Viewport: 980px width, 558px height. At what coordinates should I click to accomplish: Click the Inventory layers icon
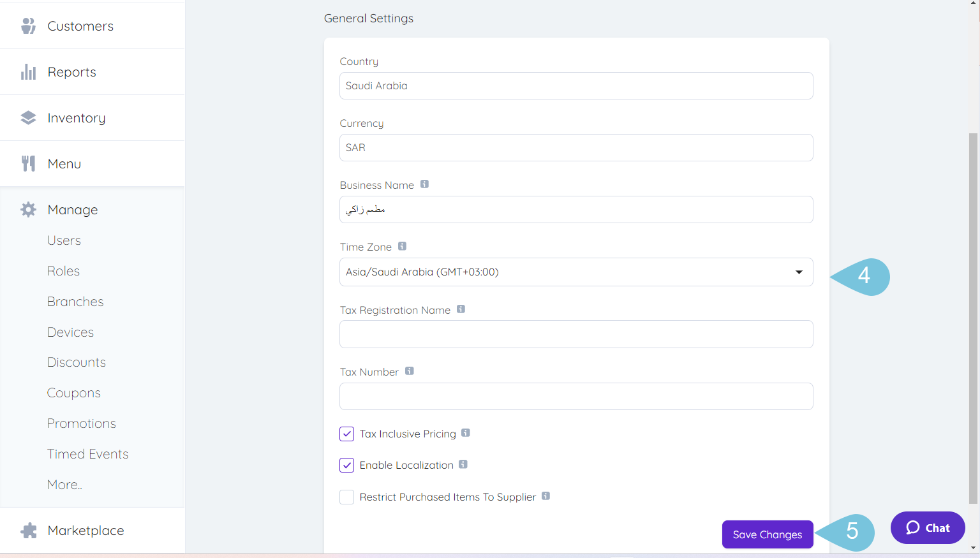tap(28, 118)
